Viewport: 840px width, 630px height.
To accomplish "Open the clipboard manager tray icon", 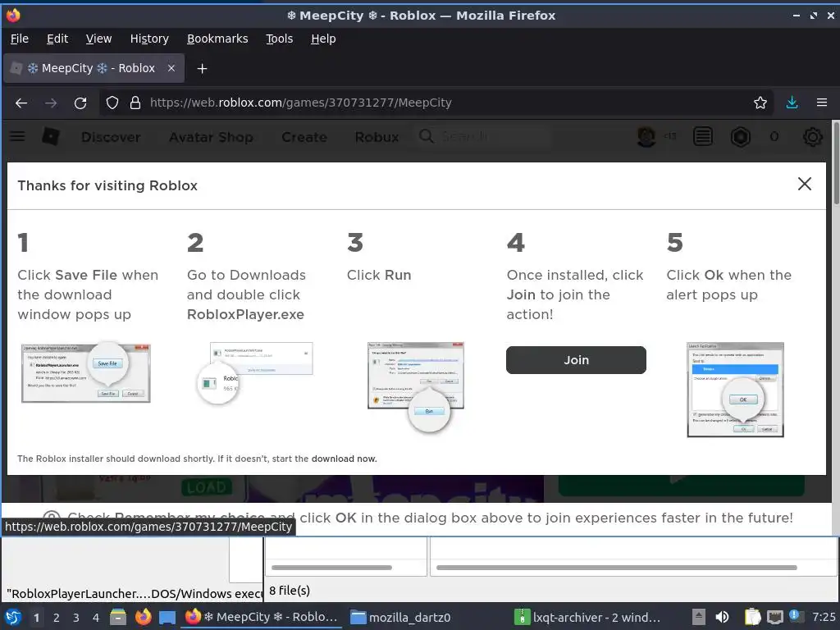I will 753,617.
